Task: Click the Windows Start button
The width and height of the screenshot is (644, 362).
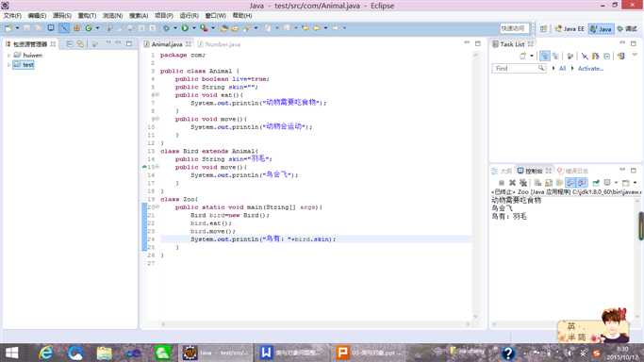Action: [12, 353]
